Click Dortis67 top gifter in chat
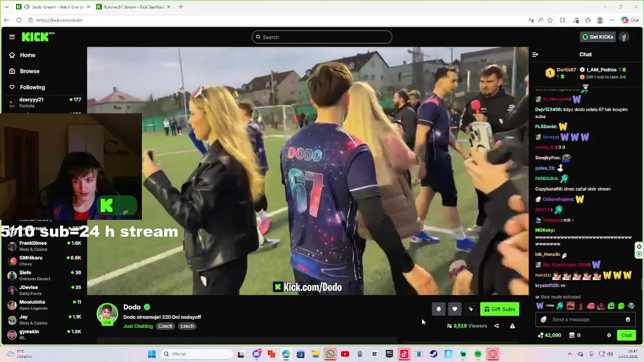The width and height of the screenshot is (644, 362). 566,70
